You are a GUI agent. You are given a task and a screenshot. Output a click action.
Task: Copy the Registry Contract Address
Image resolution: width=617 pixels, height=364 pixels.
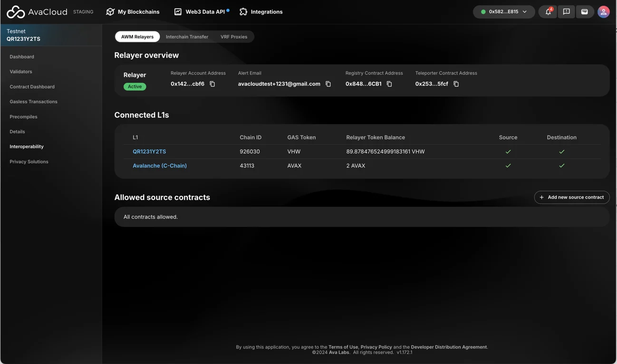[x=389, y=84]
